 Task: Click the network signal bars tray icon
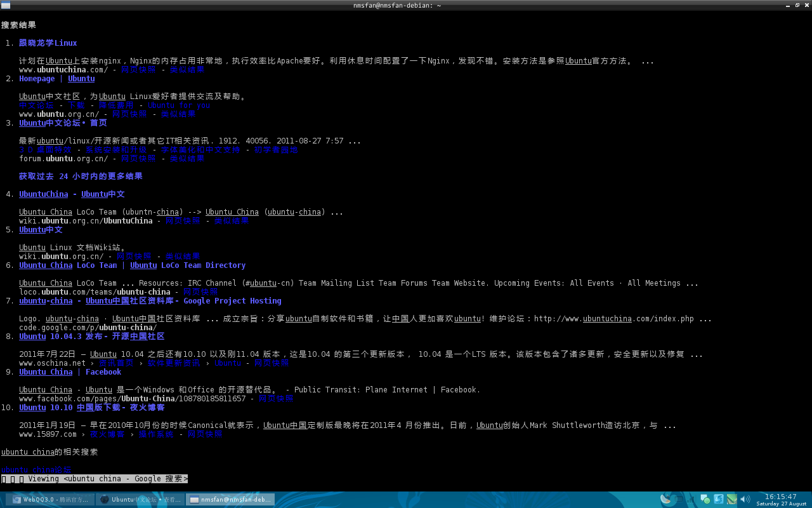coord(691,499)
